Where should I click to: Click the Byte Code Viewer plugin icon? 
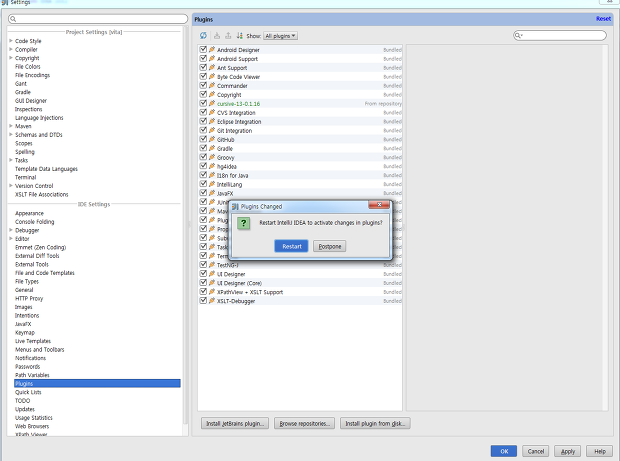pyautogui.click(x=212, y=76)
